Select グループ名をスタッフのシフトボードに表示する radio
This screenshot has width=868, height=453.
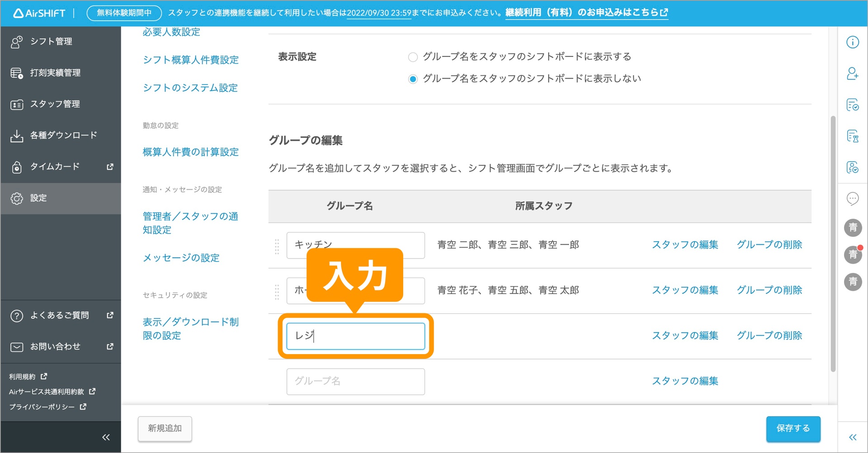click(412, 57)
